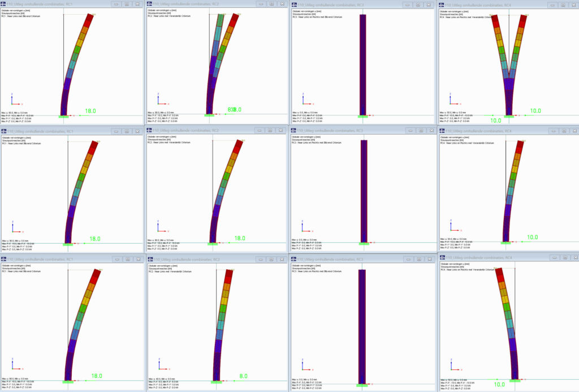Select the green support beside the 8.0 reaction value
Image resolution: width=579 pixels, height=392 pixels.
[x=217, y=382]
